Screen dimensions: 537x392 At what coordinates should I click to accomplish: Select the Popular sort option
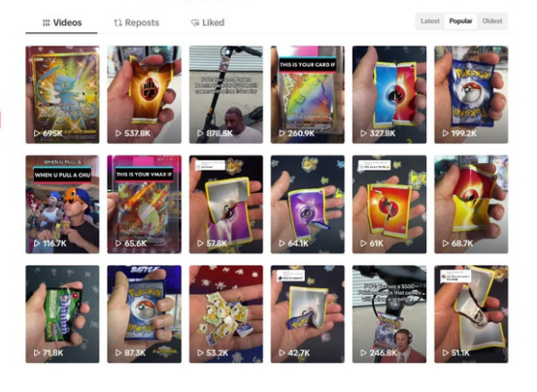[460, 21]
